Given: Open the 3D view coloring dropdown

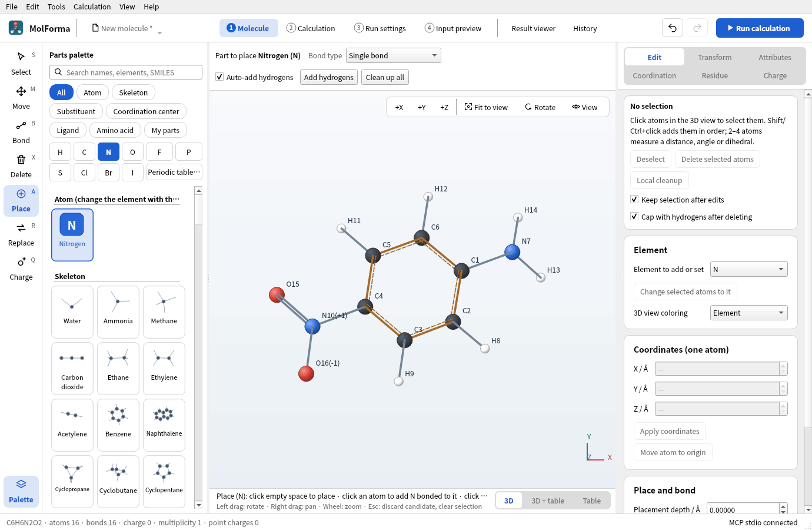Looking at the screenshot, I should [748, 313].
